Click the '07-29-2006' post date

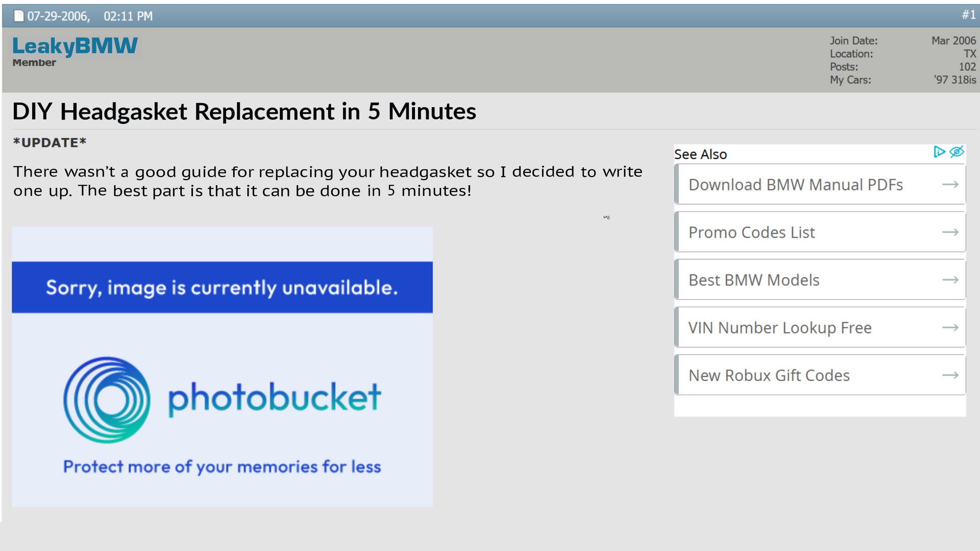tap(59, 16)
